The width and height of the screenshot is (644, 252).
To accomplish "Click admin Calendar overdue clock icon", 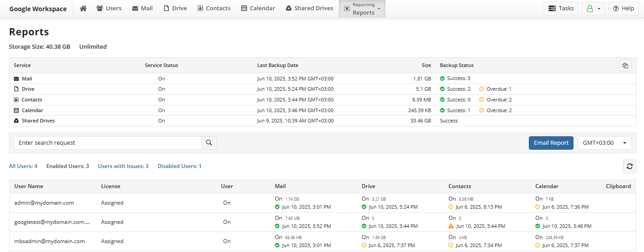I will (x=538, y=207).
